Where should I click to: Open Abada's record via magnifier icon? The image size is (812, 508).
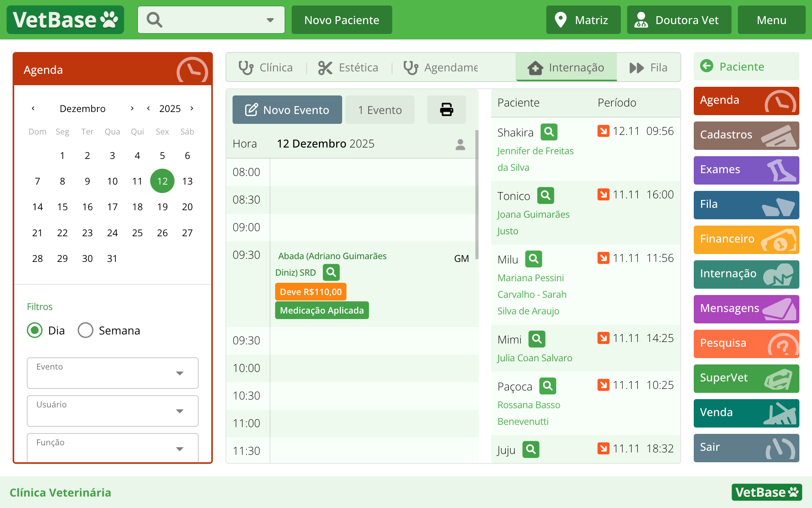331,272
